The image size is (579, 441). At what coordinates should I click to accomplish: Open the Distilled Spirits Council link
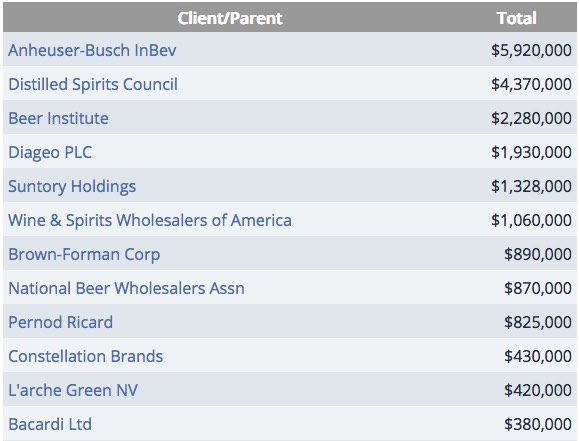[x=93, y=84]
